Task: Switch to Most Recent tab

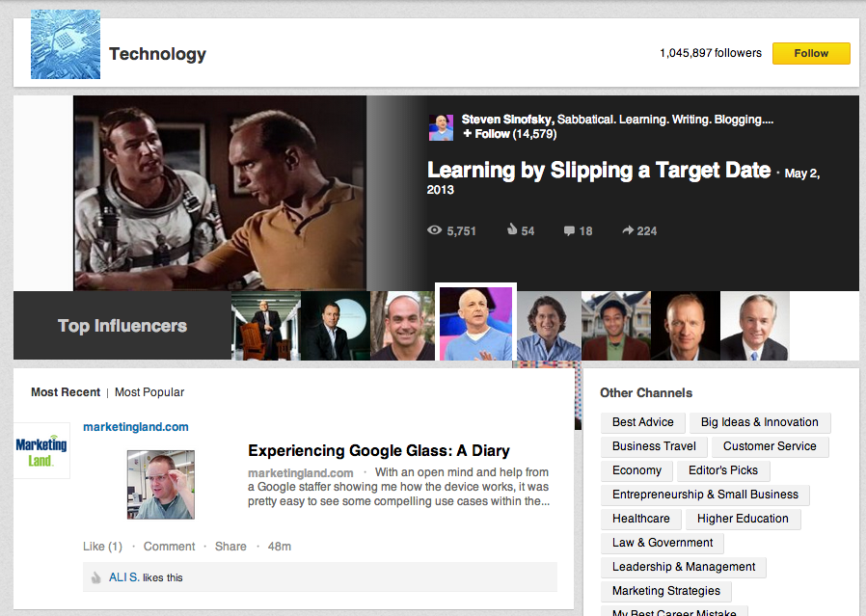Action: coord(66,392)
